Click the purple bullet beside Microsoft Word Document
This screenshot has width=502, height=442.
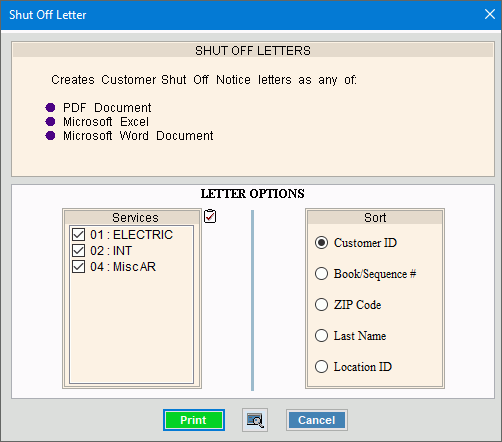50,136
